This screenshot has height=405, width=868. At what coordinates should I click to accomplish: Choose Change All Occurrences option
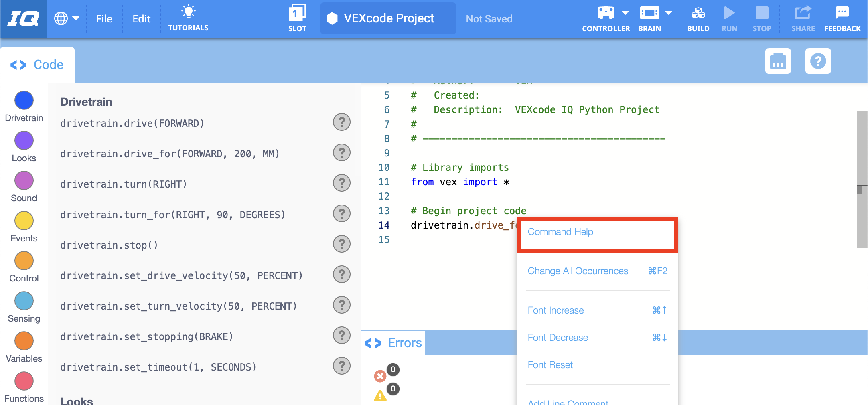578,271
